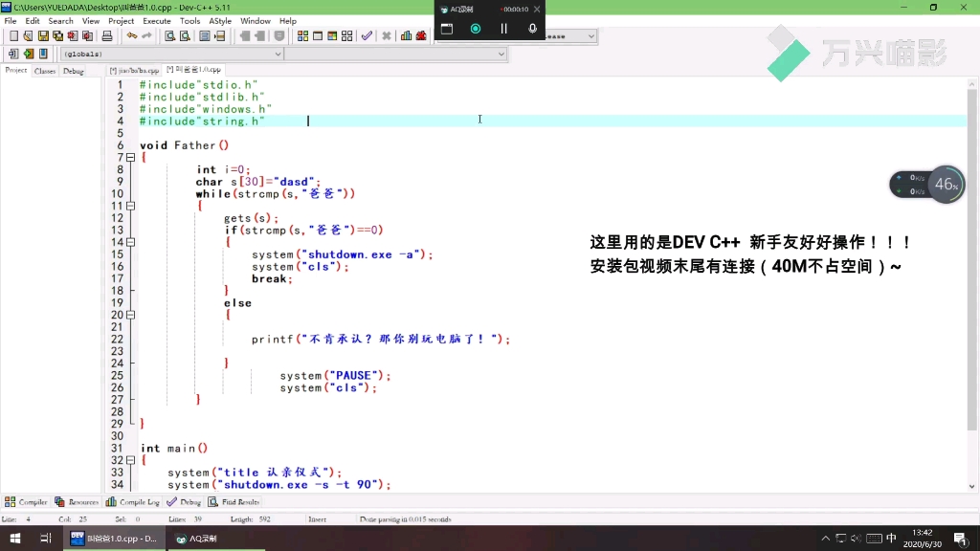980x551 pixels.
Task: Pause the ongoing screen recording
Action: [504, 29]
